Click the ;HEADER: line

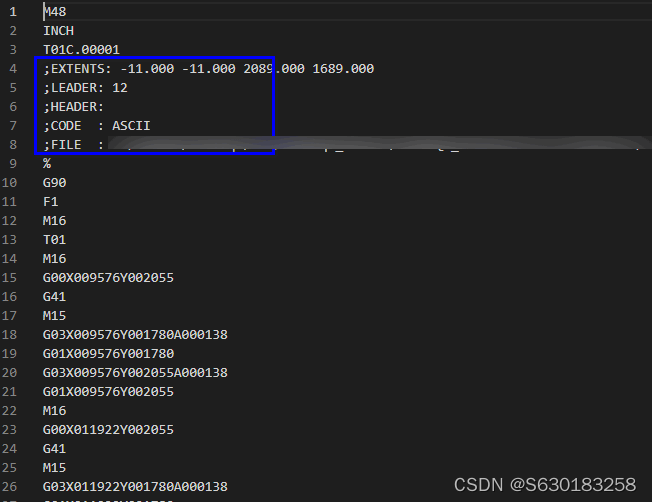74,107
